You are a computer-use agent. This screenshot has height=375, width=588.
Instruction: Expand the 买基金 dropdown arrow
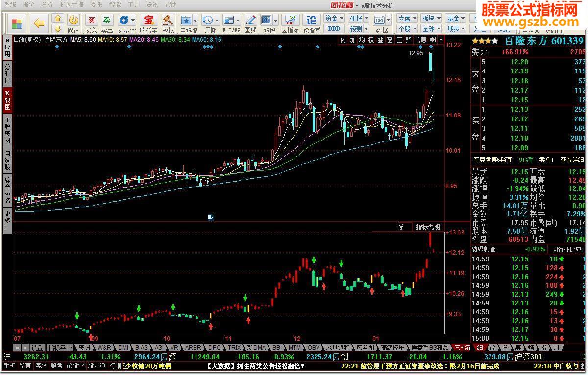click(133, 21)
